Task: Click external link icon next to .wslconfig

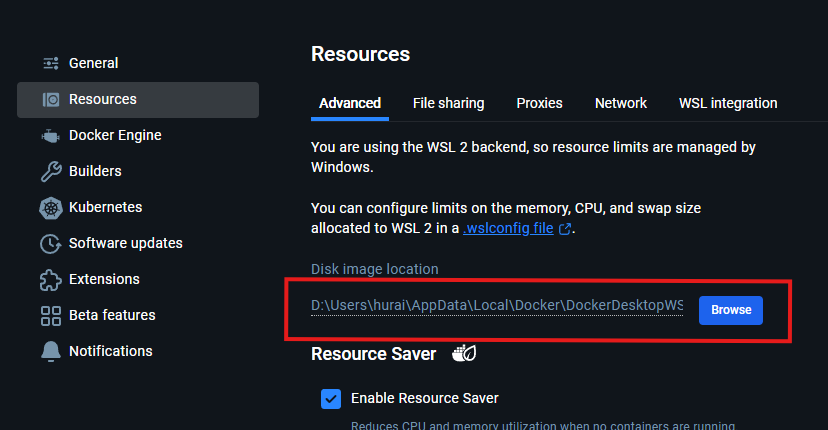Action: (x=564, y=229)
